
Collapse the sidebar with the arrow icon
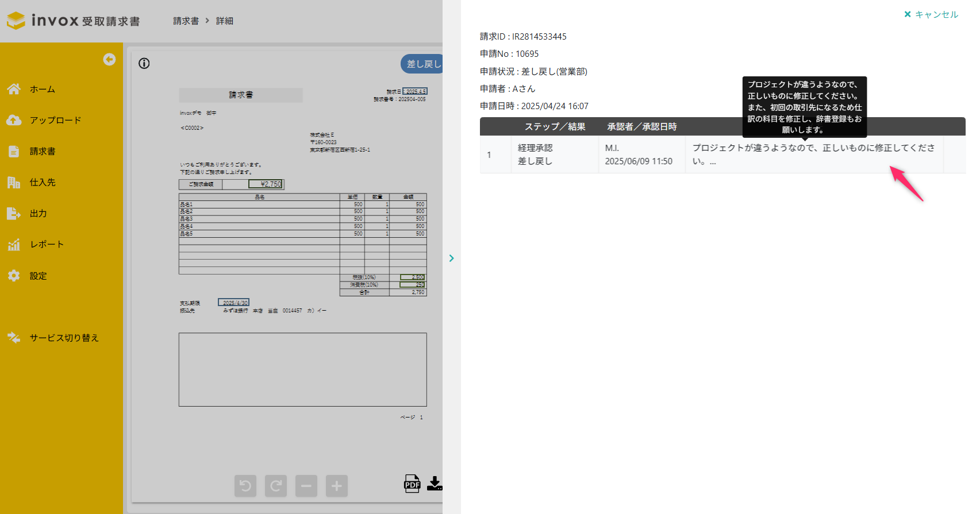(109, 60)
